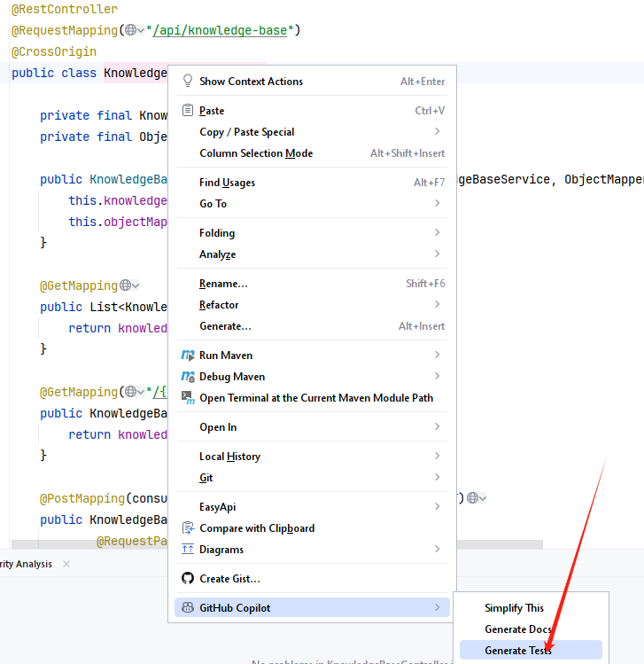This screenshot has width=644, height=664.
Task: Open the Open In submenu
Action: pyautogui.click(x=312, y=427)
